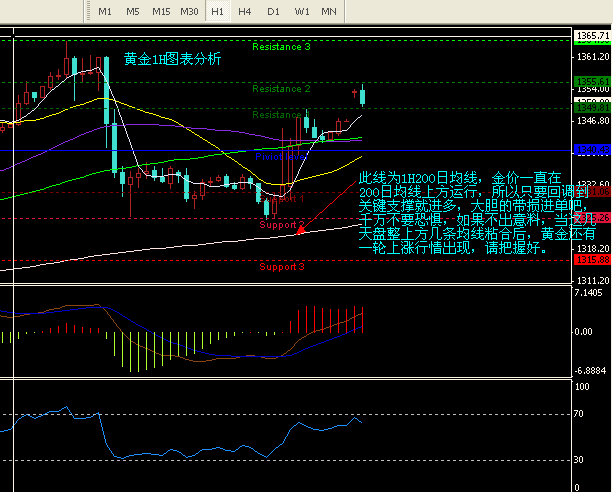This screenshot has height=492, width=613.
Task: Click the red MACD histogram bars
Action: coord(328,320)
